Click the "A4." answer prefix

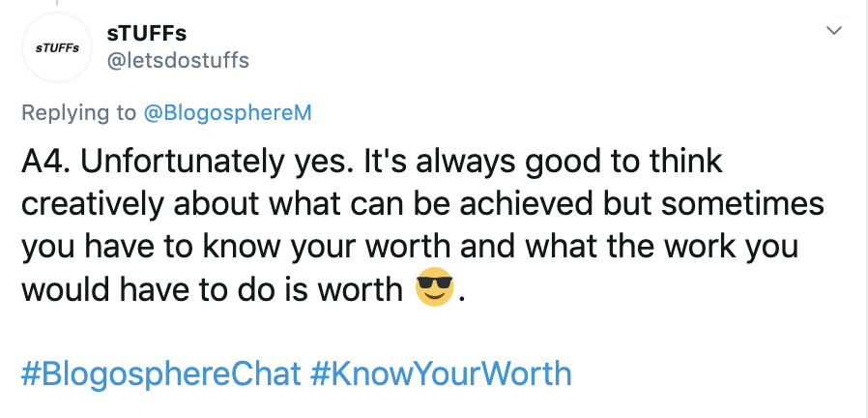(44, 162)
